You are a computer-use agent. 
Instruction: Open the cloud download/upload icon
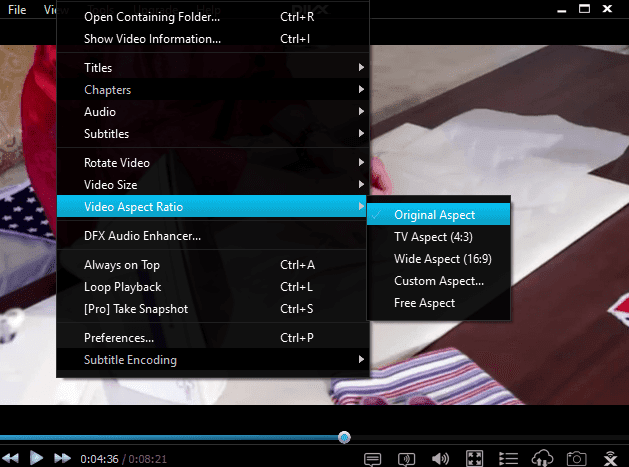coord(542,458)
